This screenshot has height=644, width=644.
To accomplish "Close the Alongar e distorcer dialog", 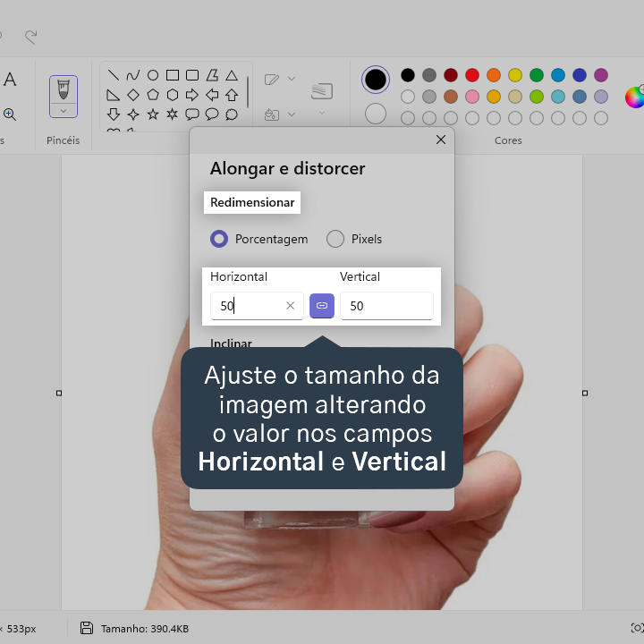I will point(441,140).
